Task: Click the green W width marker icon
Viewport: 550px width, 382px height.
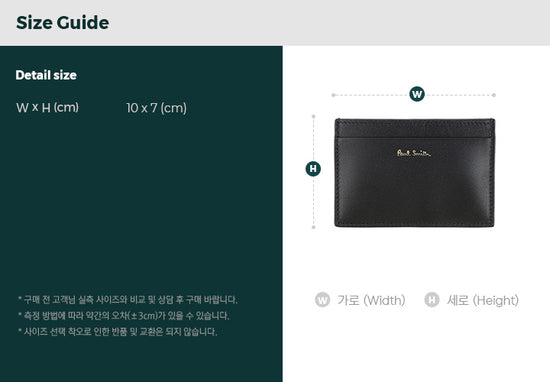Action: click(x=417, y=94)
